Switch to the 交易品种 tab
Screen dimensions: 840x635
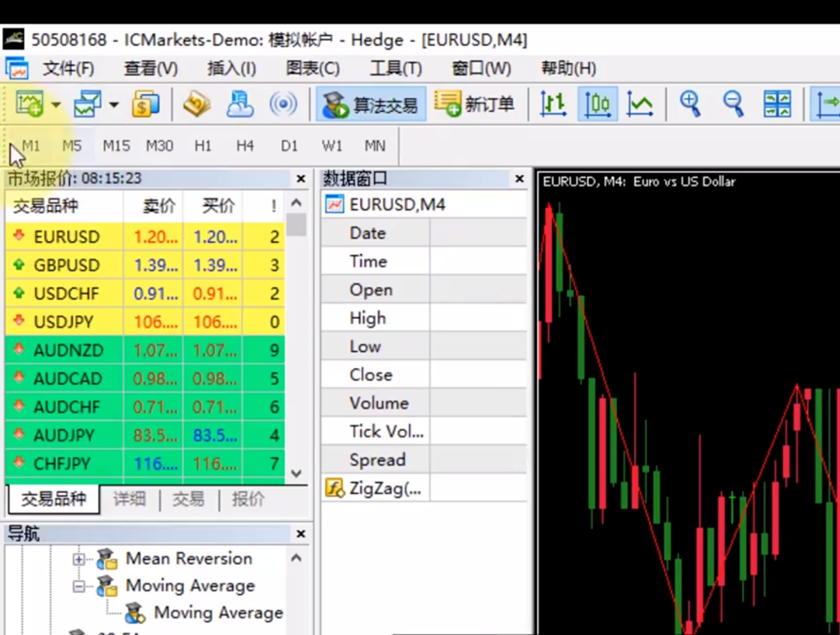pos(54,499)
